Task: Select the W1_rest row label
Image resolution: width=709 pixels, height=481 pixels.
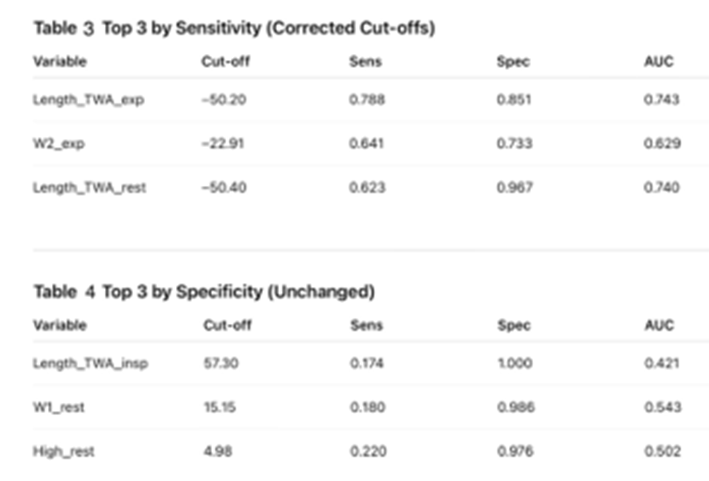Action: click(59, 407)
